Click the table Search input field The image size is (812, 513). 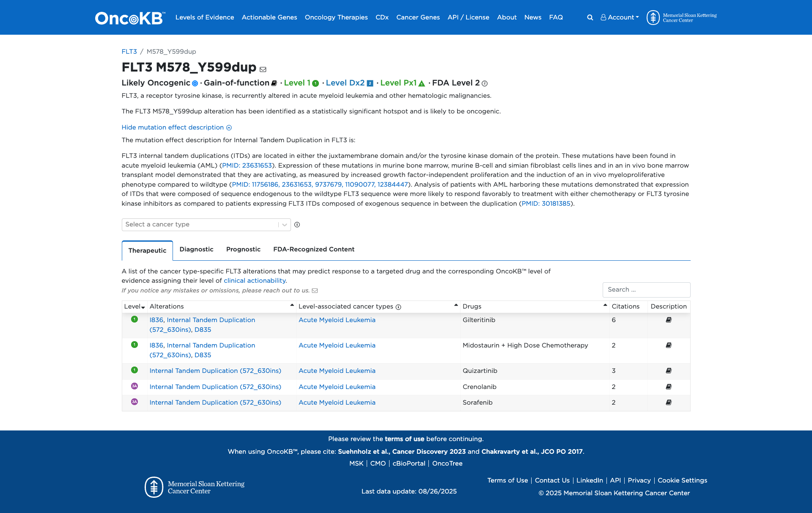[646, 290]
